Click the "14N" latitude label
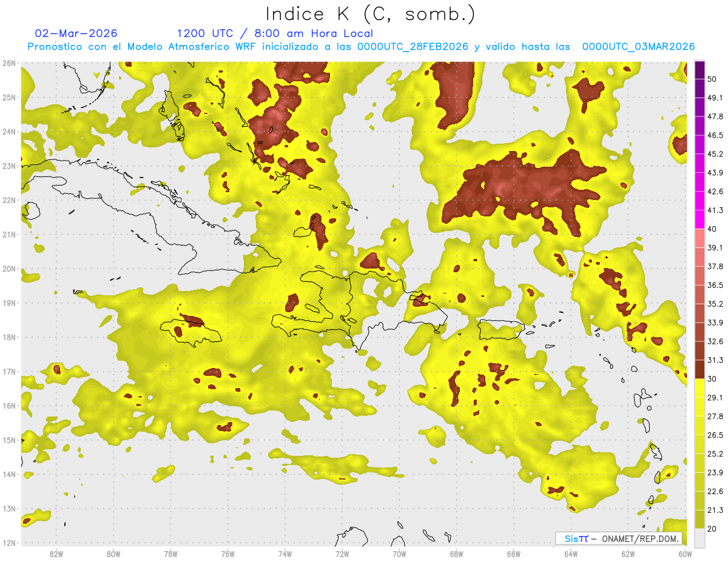The width and height of the screenshot is (728, 562). (8, 474)
